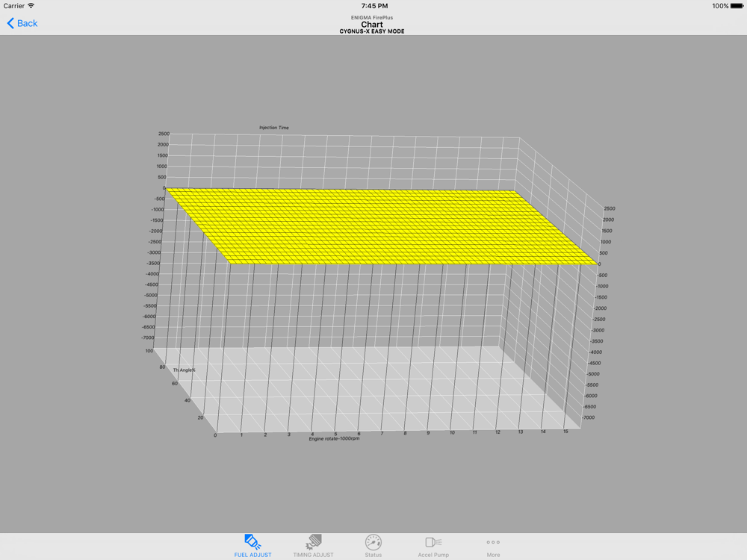Tap the Wi-Fi signal icon in status bar
The image size is (747, 560).
(x=31, y=6)
